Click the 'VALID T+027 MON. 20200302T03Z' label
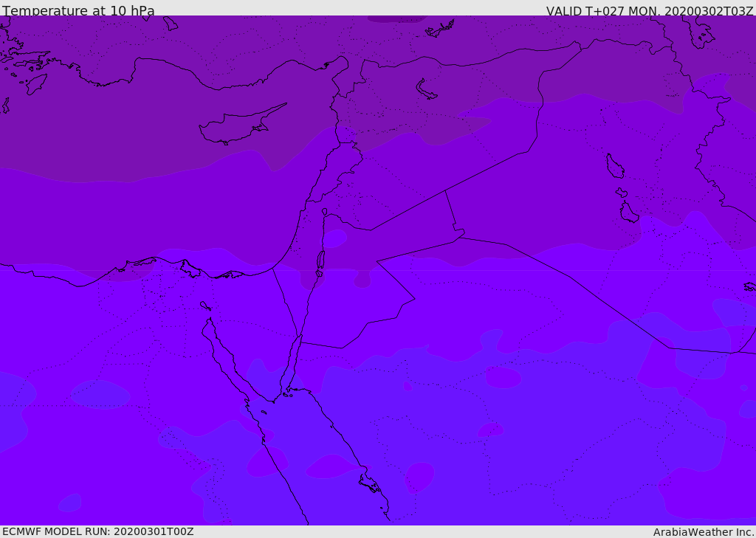The image size is (756, 538). point(650,10)
